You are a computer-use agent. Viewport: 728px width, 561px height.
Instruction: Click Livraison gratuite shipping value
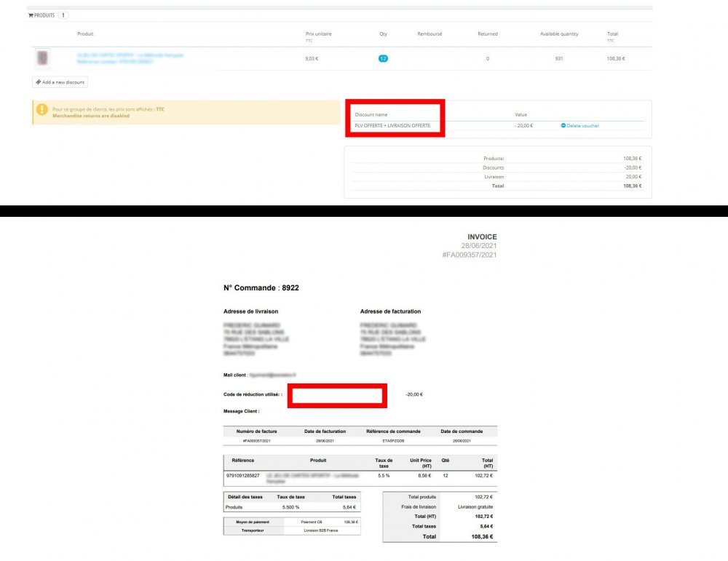coord(475,506)
